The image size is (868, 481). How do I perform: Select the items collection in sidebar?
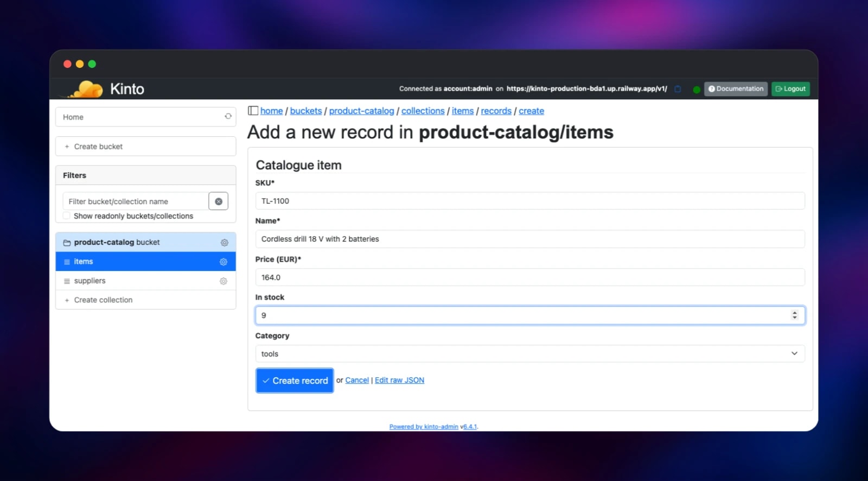tap(145, 262)
